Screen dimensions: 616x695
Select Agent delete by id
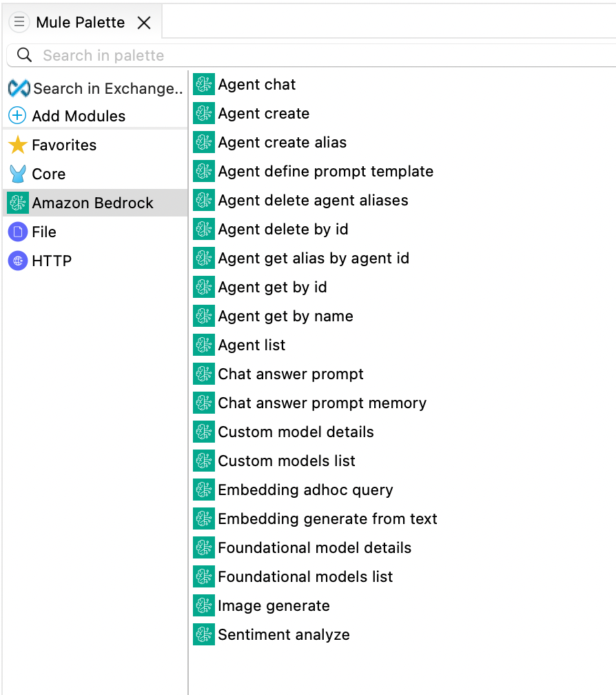pos(283,229)
